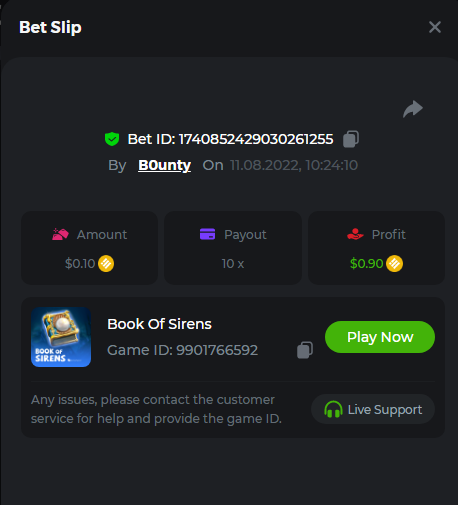458x505 pixels.
Task: Copy the Bet ID with the copy icon
Action: point(351,139)
